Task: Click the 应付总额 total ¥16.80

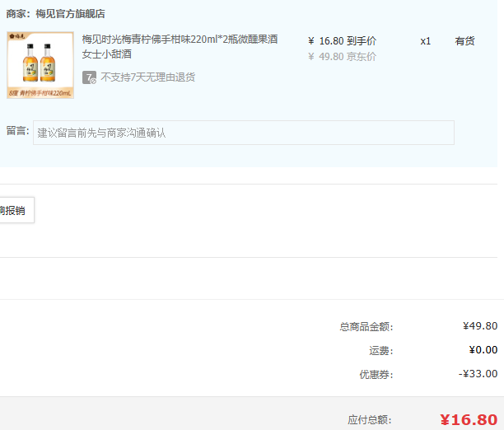Action: click(469, 420)
